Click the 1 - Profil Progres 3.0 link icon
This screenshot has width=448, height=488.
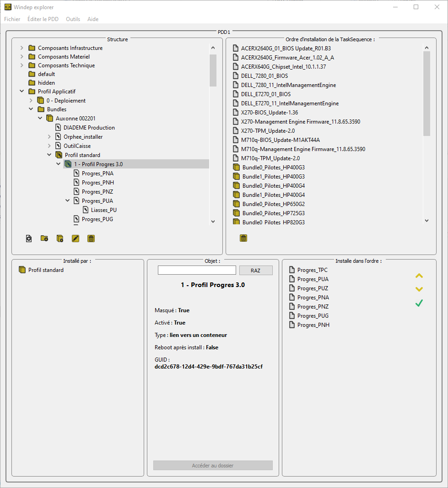(68, 164)
